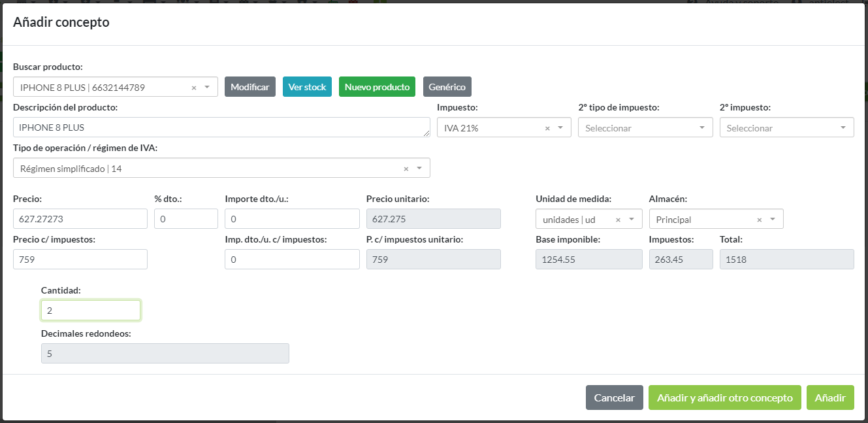Cancel adding the concept
This screenshot has width=868, height=423.
(614, 398)
